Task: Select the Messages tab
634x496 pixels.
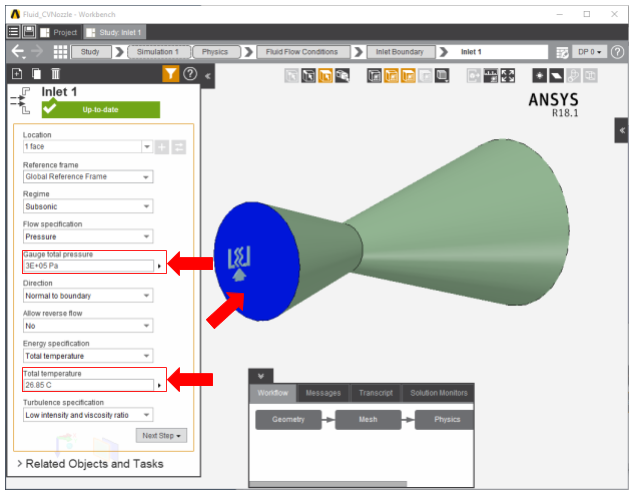Action: [323, 393]
